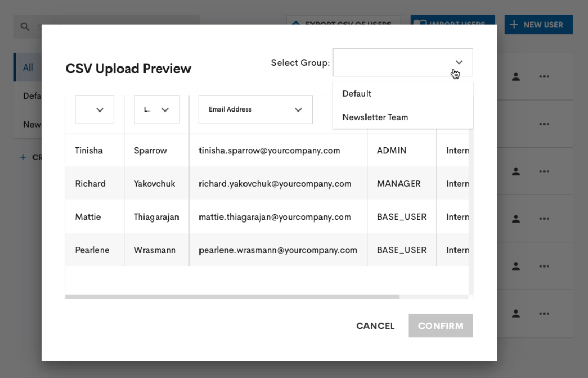Click the person icon in the bottom user row
The height and width of the screenshot is (378, 588).
(516, 314)
